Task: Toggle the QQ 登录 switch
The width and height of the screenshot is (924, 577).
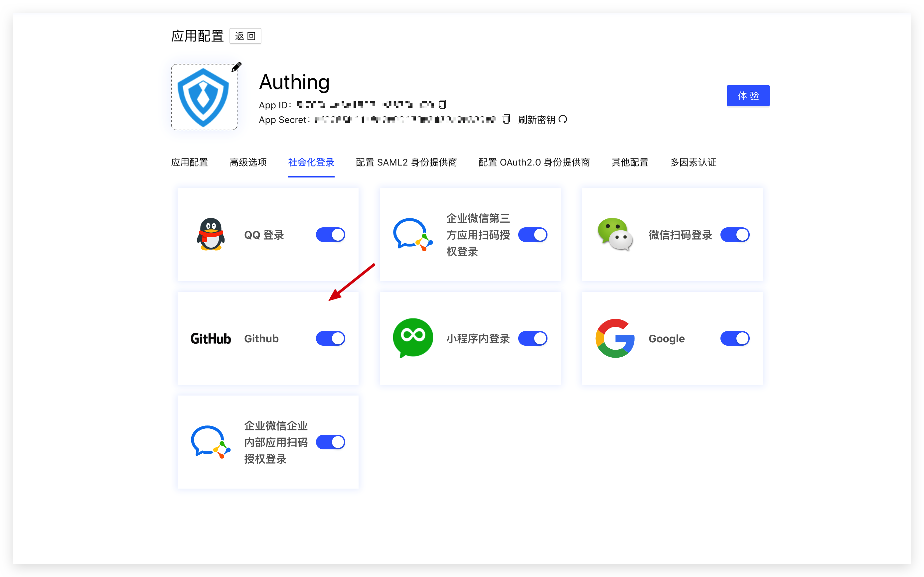Action: tap(331, 235)
